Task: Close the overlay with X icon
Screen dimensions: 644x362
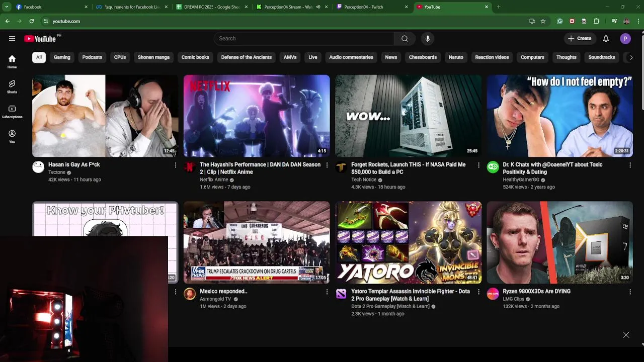Action: tap(626, 335)
